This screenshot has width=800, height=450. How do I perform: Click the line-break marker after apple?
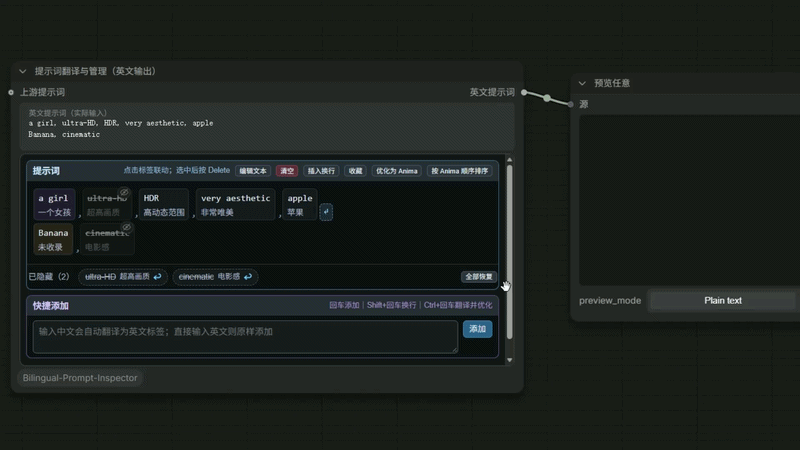coord(326,212)
